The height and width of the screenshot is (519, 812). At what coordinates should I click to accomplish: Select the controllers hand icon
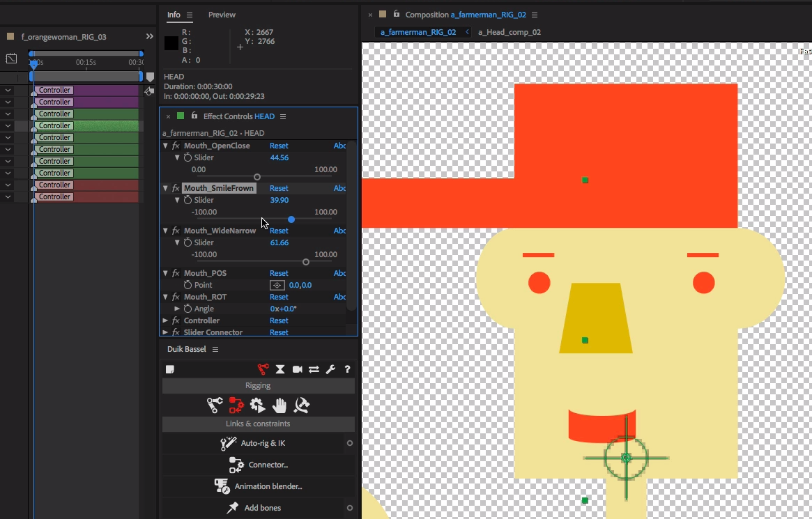click(279, 405)
